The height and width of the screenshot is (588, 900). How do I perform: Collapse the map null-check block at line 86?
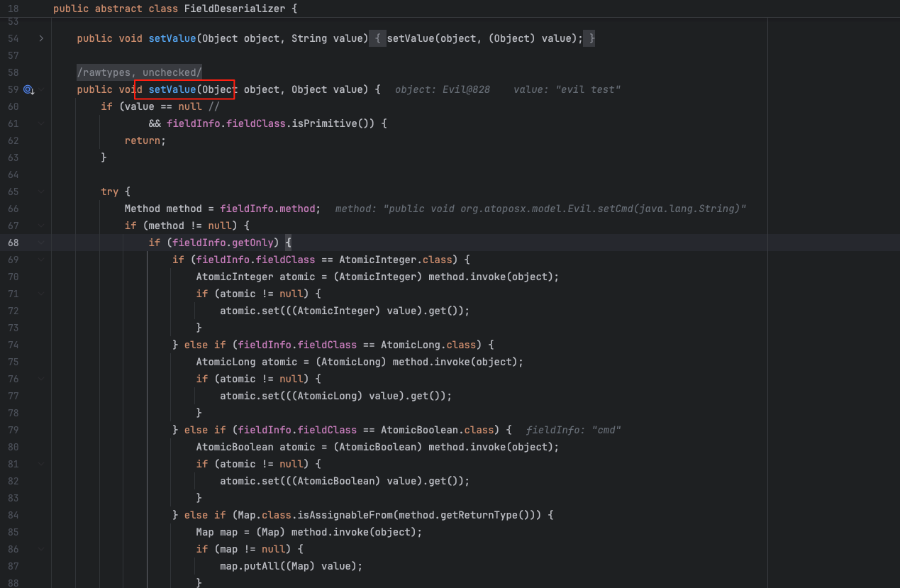point(41,549)
